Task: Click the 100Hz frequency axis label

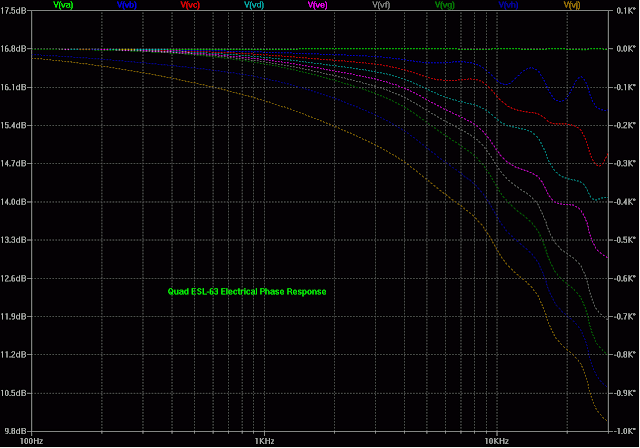Action: pyautogui.click(x=31, y=441)
